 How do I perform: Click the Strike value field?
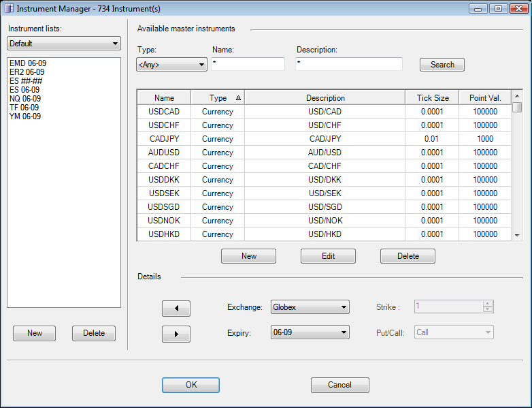click(449, 307)
